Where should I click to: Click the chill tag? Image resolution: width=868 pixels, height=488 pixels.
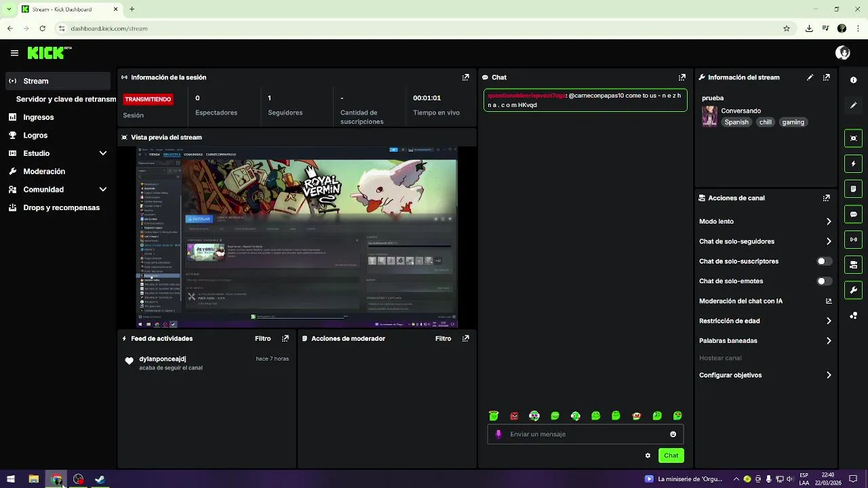(766, 122)
